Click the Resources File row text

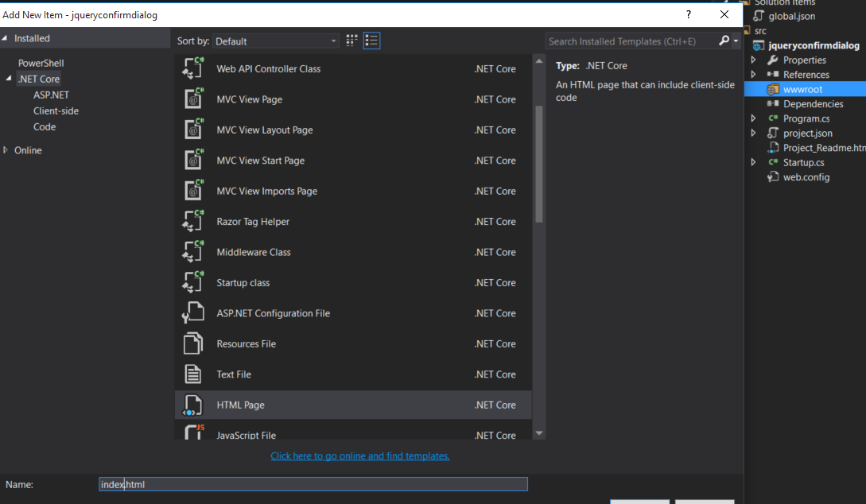pyautogui.click(x=246, y=343)
